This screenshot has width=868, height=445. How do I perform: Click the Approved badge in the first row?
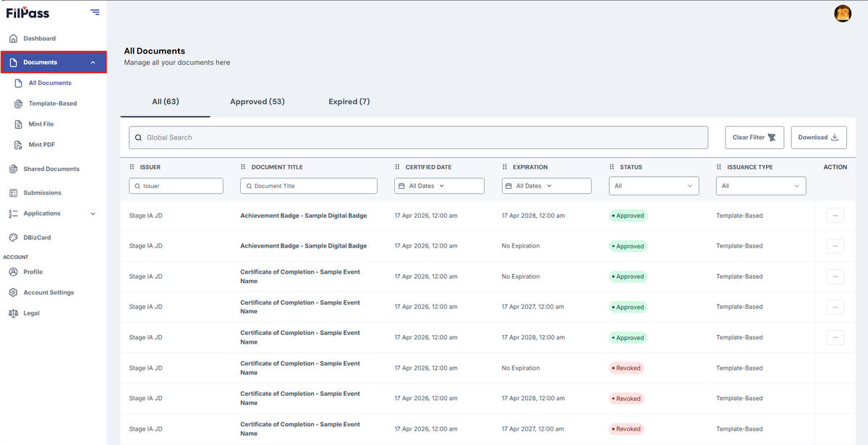click(628, 216)
